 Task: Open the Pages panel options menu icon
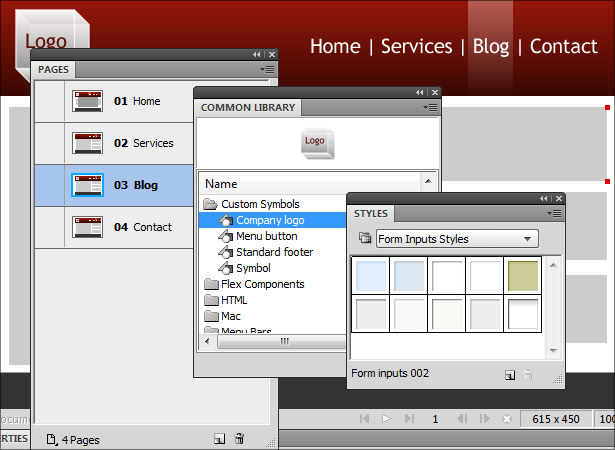[267, 69]
